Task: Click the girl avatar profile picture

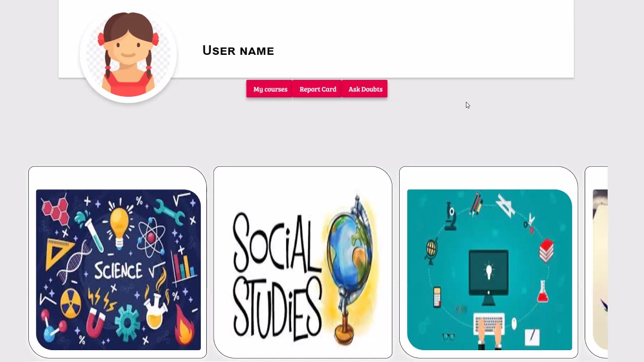Action: [128, 54]
